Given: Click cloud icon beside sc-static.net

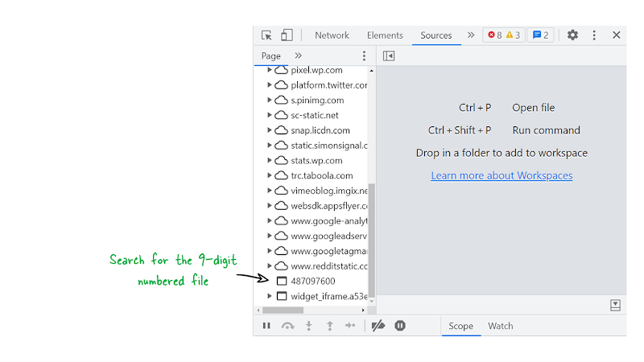Looking at the screenshot, I should (281, 115).
